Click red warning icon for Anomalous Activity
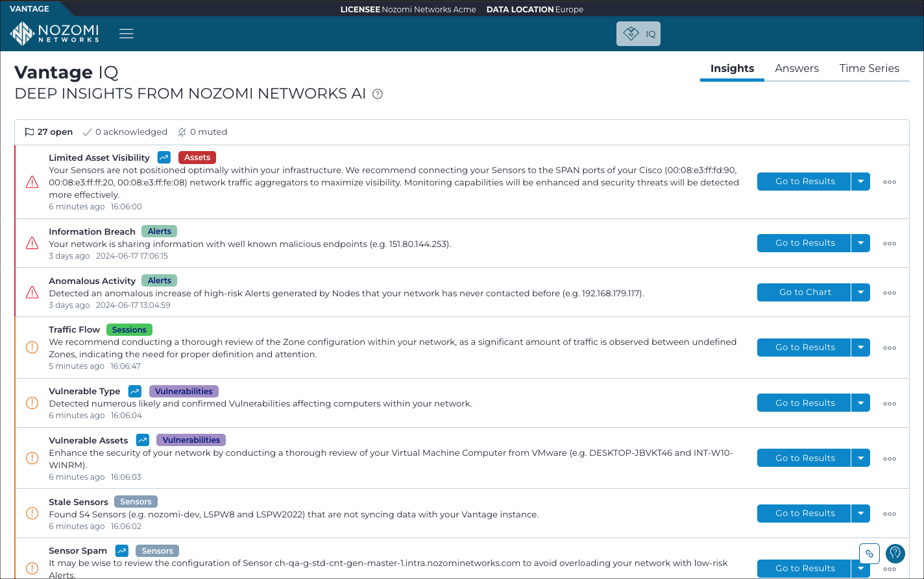Screen dimensions: 924x579 pyautogui.click(x=32, y=292)
